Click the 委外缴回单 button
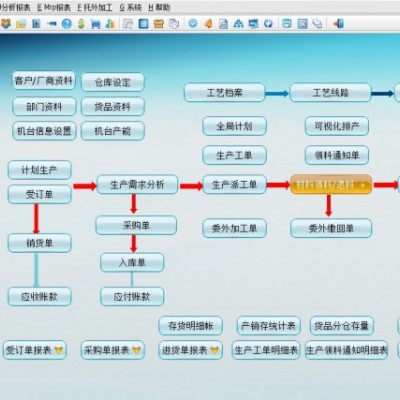The width and height of the screenshot is (400, 400). point(331,228)
